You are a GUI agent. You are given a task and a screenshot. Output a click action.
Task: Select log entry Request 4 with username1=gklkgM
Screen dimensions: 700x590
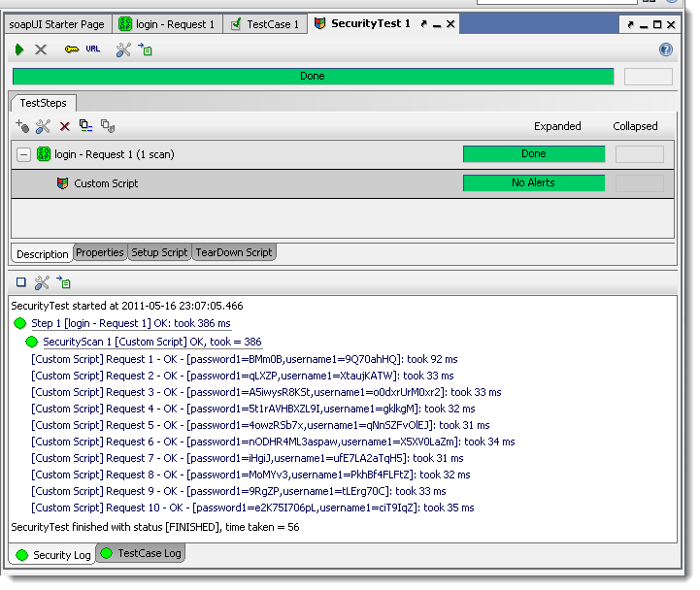point(253,409)
